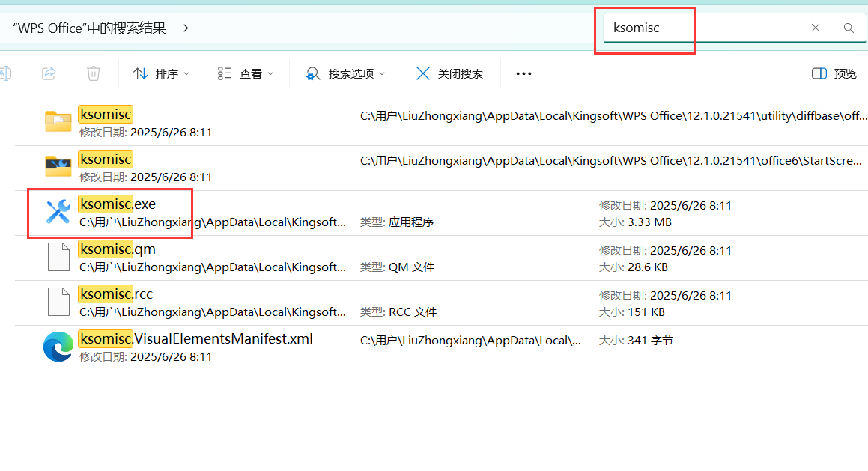Select the ksomisc folder in StartScreen path
The image size is (868, 471).
(58, 166)
